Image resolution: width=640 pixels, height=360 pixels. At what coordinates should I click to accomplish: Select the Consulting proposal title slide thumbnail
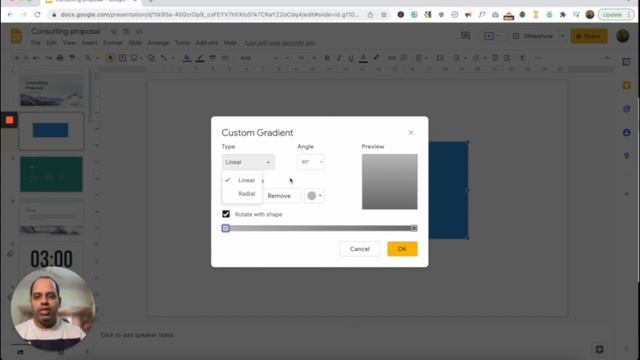[51, 91]
